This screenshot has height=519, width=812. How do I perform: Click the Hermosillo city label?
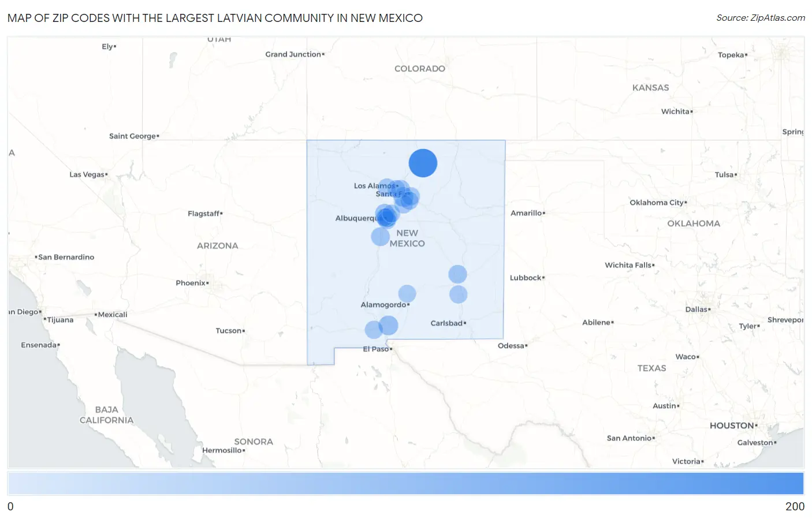[x=222, y=450]
